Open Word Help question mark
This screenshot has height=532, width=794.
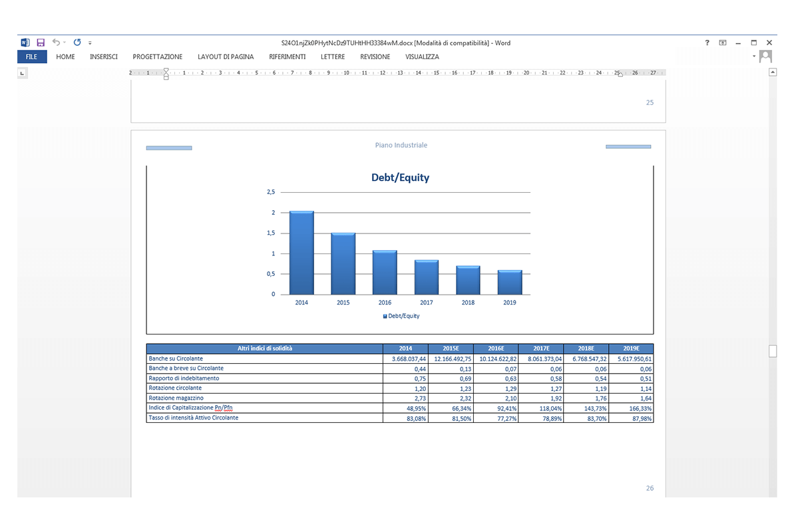click(x=707, y=43)
